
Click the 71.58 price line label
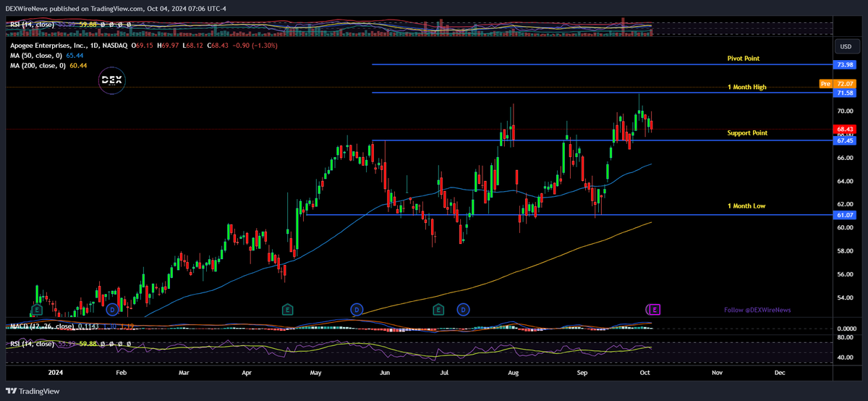coord(845,93)
